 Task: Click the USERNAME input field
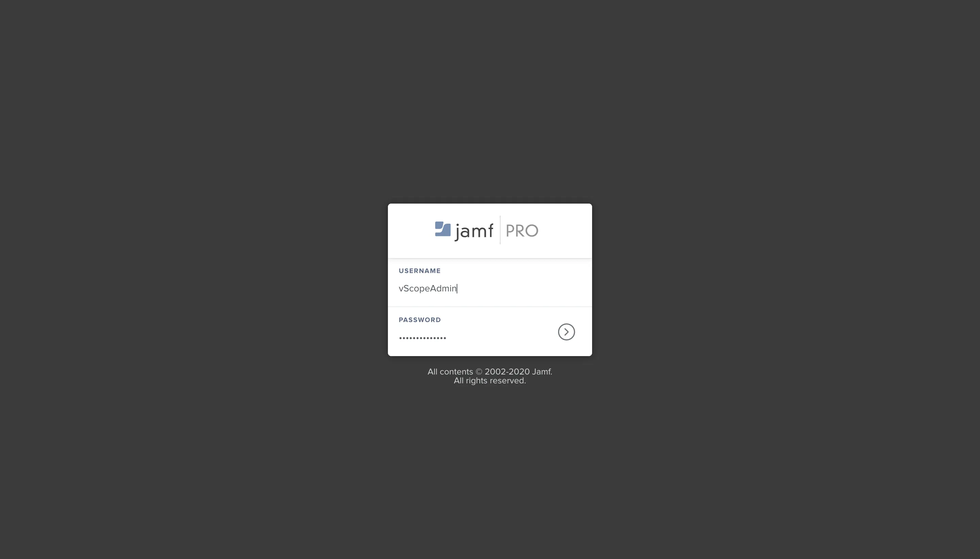(489, 288)
